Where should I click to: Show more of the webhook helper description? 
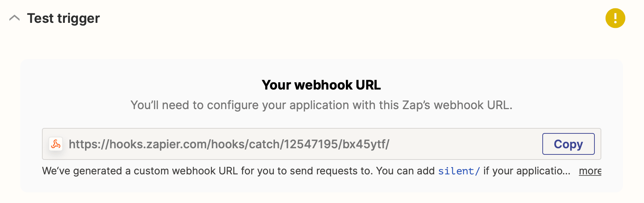590,171
